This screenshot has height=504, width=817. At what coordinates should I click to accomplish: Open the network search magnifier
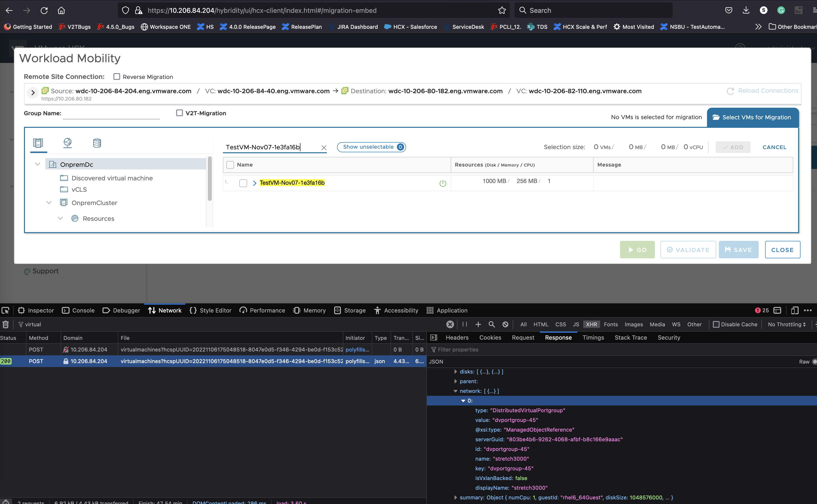click(492, 324)
